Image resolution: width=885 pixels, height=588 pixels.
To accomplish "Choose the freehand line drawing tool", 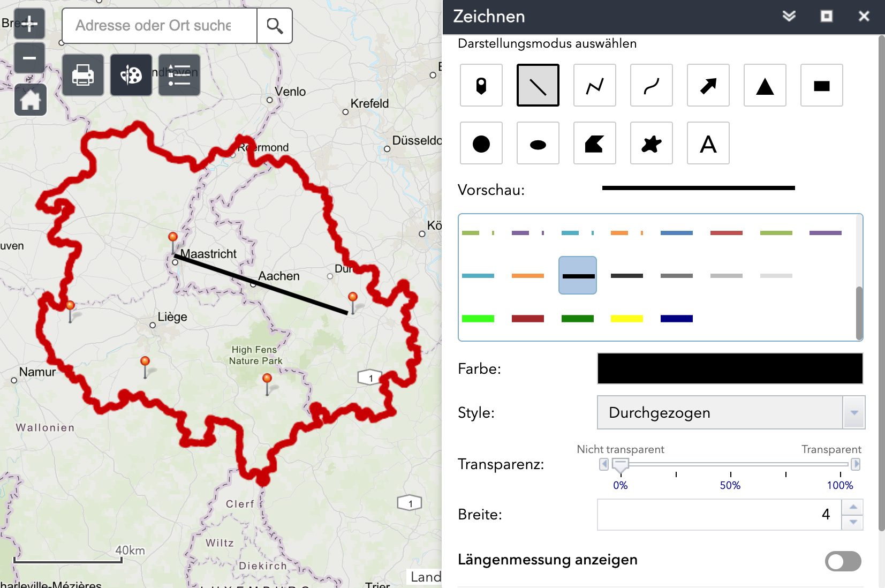I will pyautogui.click(x=651, y=85).
